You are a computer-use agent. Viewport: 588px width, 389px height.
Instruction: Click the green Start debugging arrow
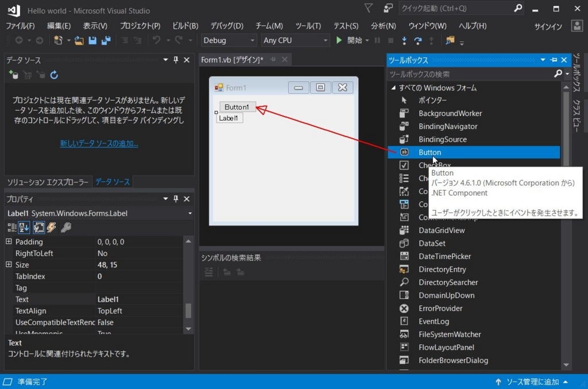(x=339, y=40)
